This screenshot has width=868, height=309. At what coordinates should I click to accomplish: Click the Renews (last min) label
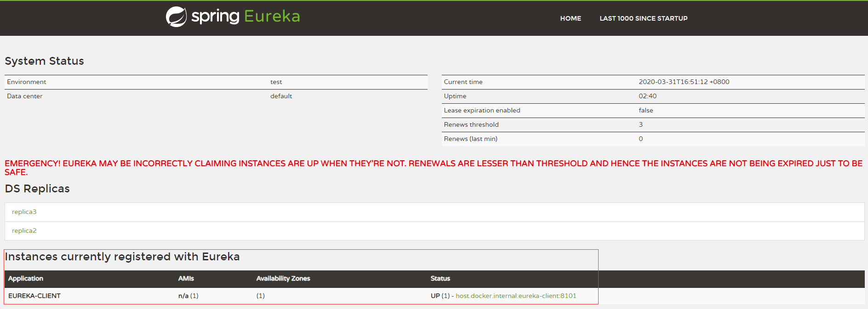point(470,139)
